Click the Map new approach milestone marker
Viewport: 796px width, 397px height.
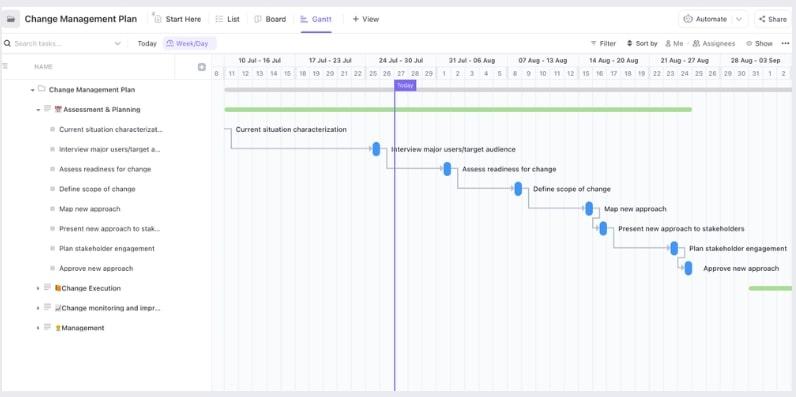click(x=589, y=209)
